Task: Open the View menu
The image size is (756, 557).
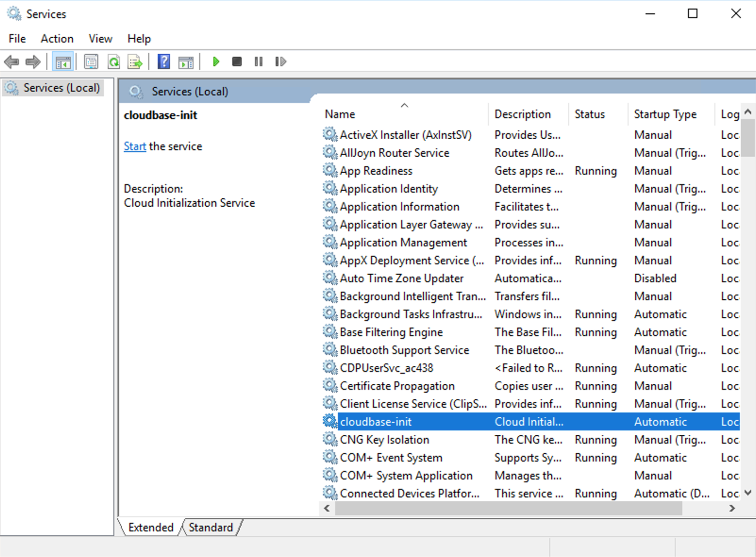Action: pos(101,39)
